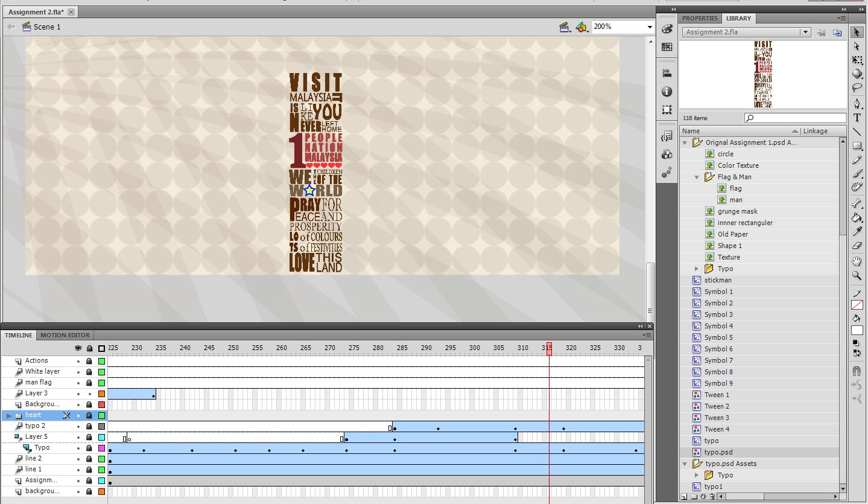
Task: Unlock the Actions layer
Action: tap(89, 361)
